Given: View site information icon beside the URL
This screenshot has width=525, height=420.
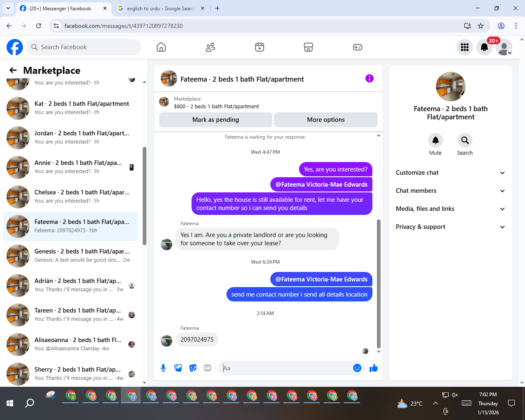Looking at the screenshot, I should (x=57, y=26).
